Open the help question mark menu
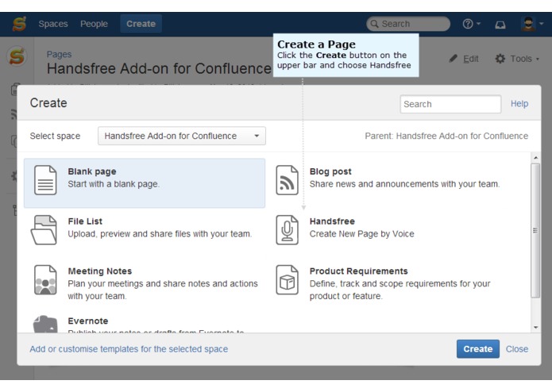552x392 pixels. click(471, 24)
